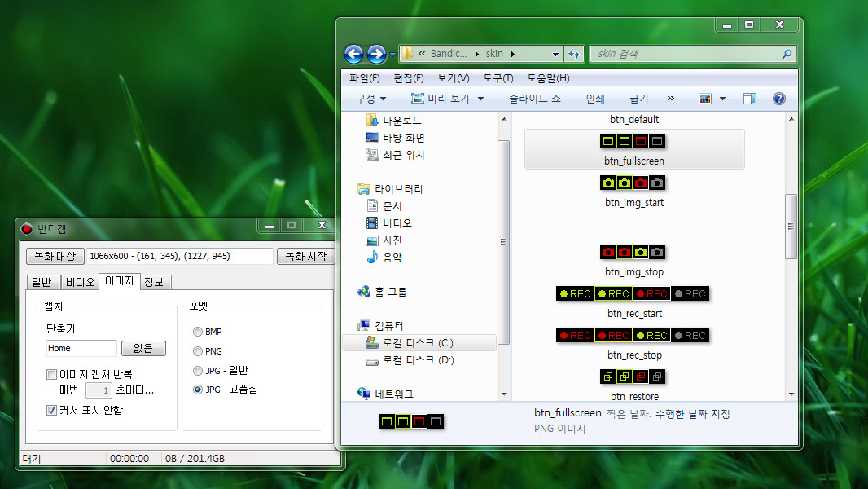Open the 미리 보기 dropdown arrow
The width and height of the screenshot is (868, 489).
click(x=480, y=99)
